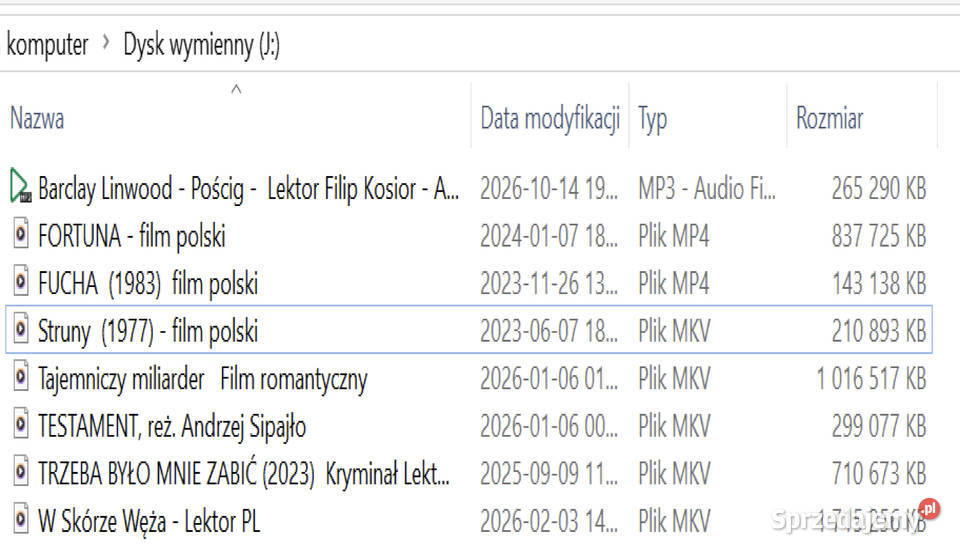Select Tajemniczy miliarder Film romantyczny
Screen dimensions: 960x553
click(203, 379)
